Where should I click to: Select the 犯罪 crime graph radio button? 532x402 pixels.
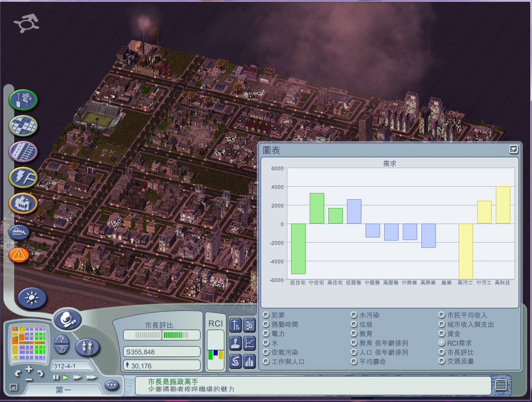tap(266, 315)
